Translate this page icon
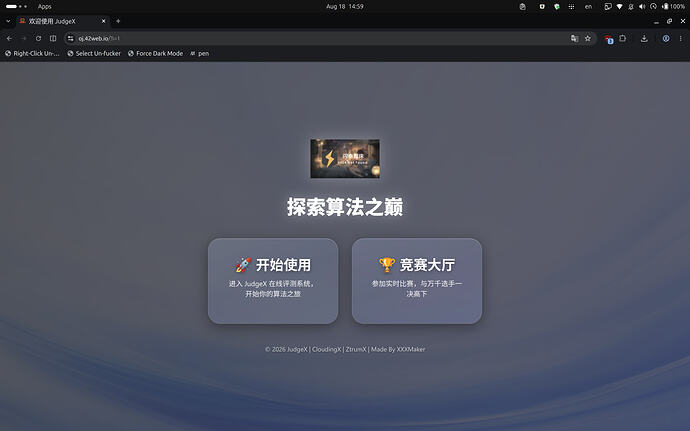 coord(574,38)
